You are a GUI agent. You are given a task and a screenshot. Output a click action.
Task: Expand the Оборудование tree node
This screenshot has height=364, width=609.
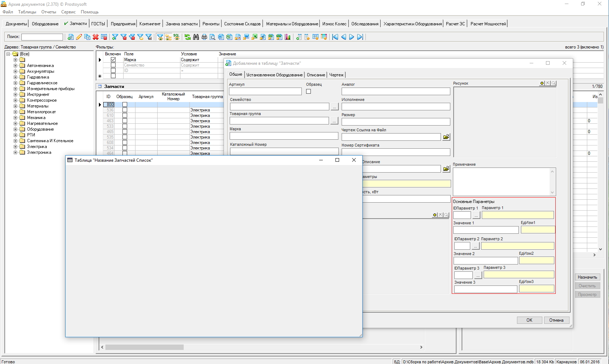pos(15,129)
